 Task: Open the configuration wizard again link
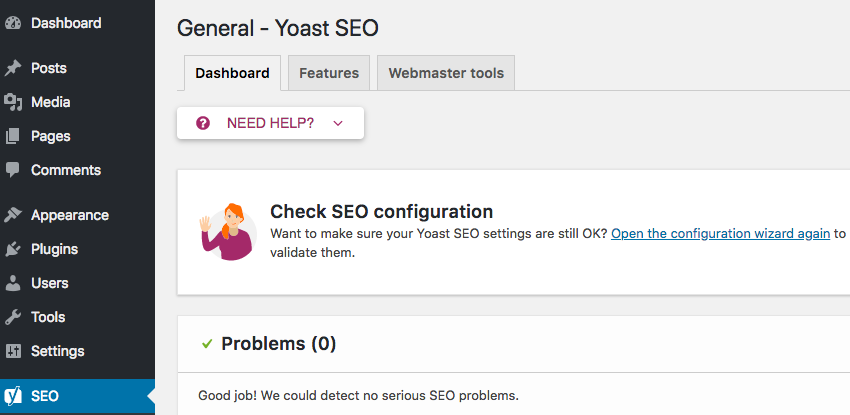[x=720, y=234]
